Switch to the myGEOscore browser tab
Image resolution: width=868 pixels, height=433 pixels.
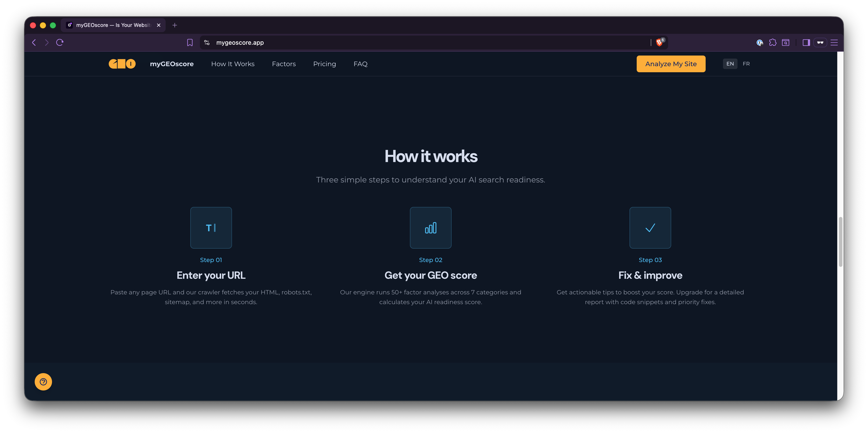(111, 25)
